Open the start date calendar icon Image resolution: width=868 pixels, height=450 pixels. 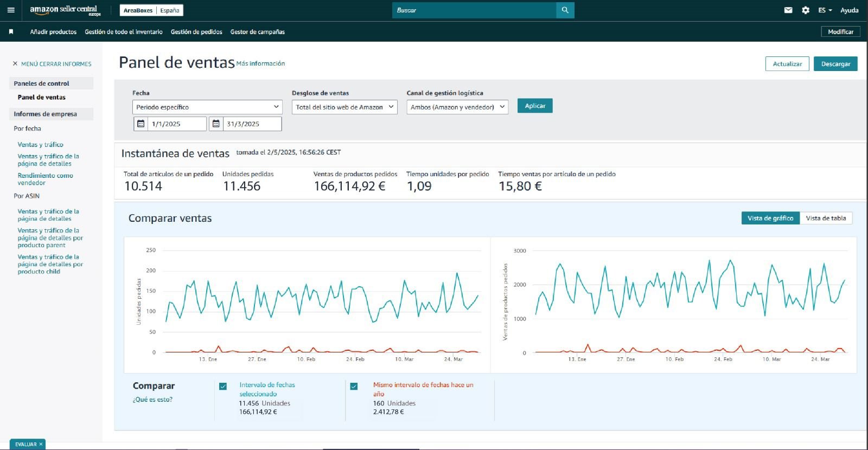(141, 124)
